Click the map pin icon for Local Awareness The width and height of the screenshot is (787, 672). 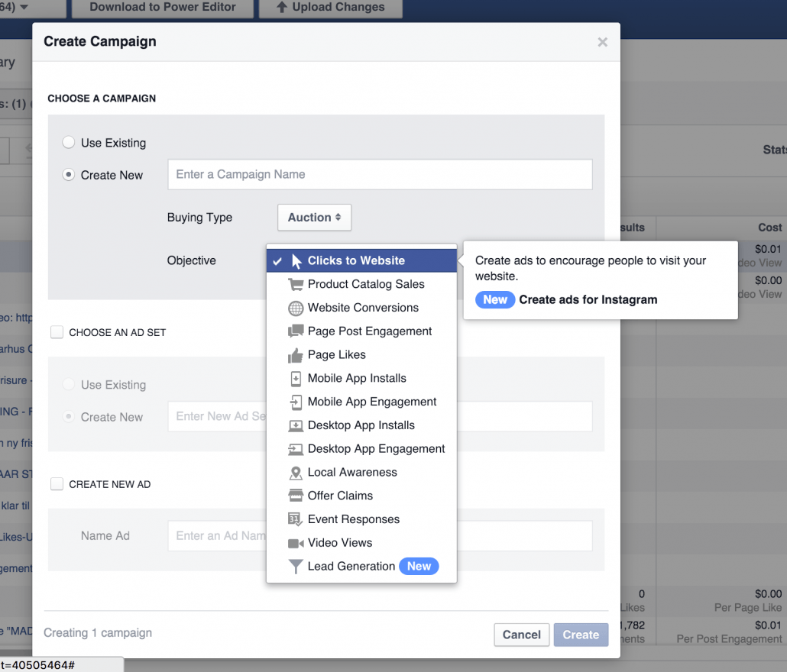(x=296, y=473)
